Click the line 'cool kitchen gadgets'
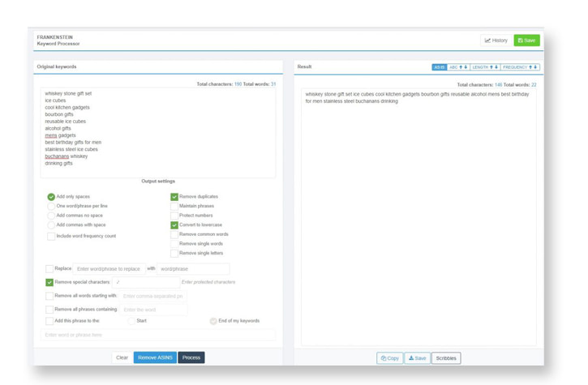 point(67,107)
